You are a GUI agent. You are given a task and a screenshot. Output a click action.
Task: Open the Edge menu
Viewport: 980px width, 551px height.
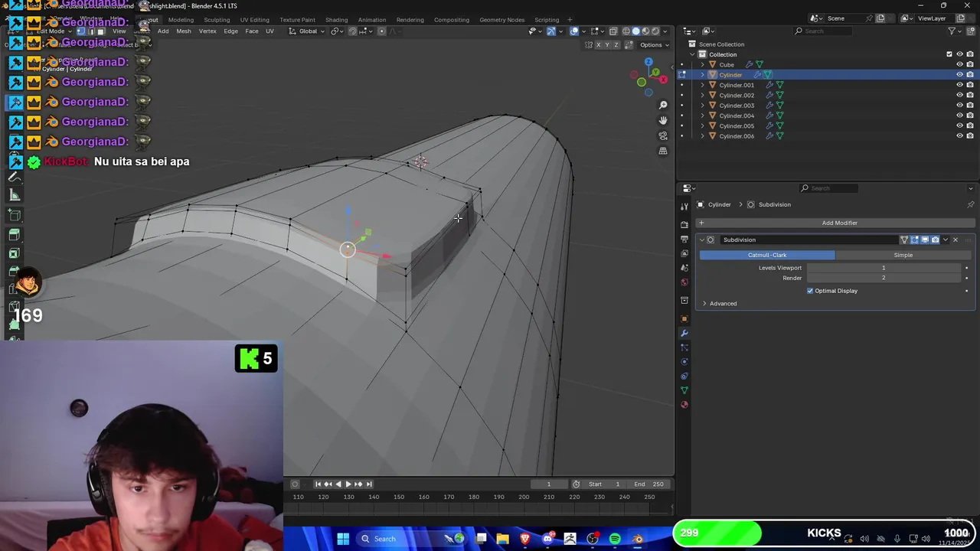tap(230, 31)
